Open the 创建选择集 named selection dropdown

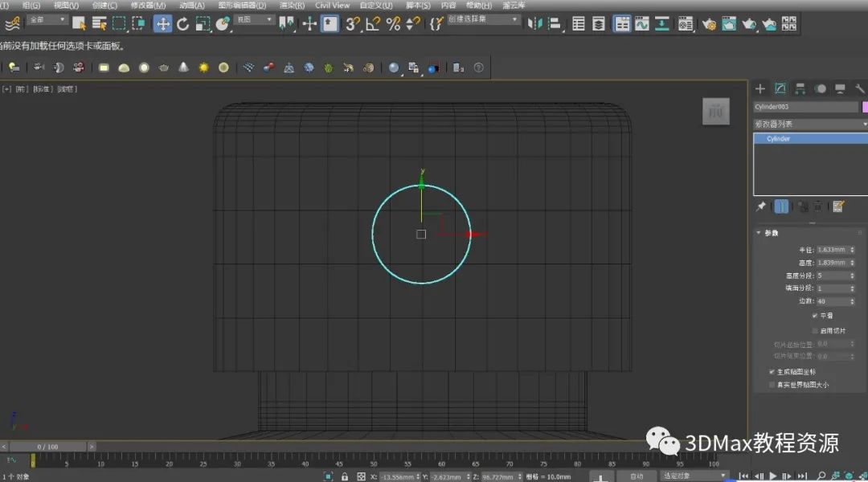pos(484,19)
